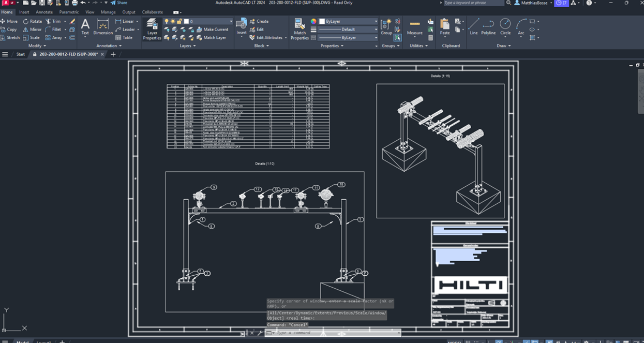Select the Measure tool
The width and height of the screenshot is (644, 343).
415,27
